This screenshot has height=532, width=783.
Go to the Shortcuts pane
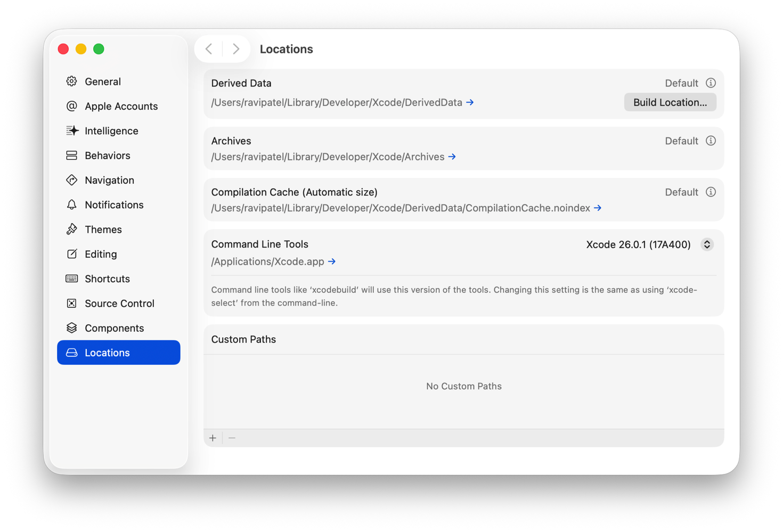pos(119,279)
